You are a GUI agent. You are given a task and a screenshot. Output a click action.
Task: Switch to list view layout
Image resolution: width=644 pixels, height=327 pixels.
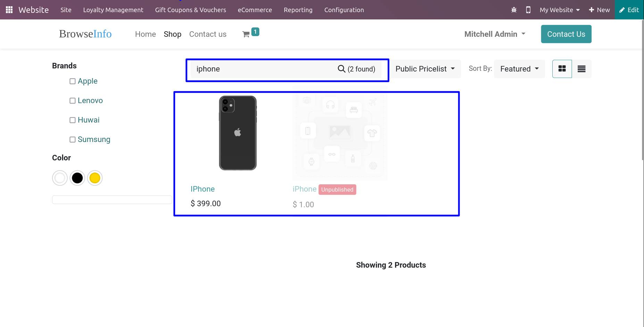pos(582,69)
